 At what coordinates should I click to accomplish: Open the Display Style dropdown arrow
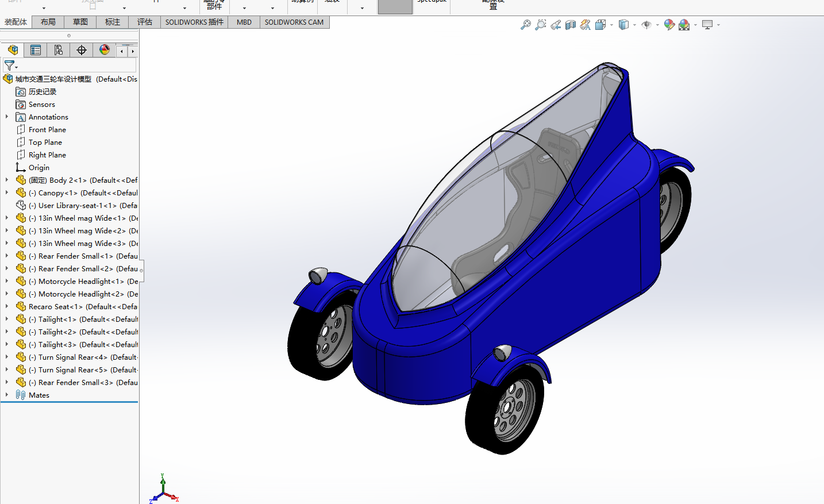click(x=634, y=25)
